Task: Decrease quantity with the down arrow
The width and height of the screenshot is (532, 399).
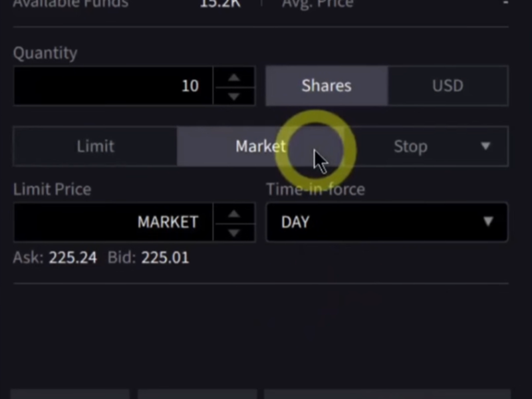Action: click(x=233, y=96)
